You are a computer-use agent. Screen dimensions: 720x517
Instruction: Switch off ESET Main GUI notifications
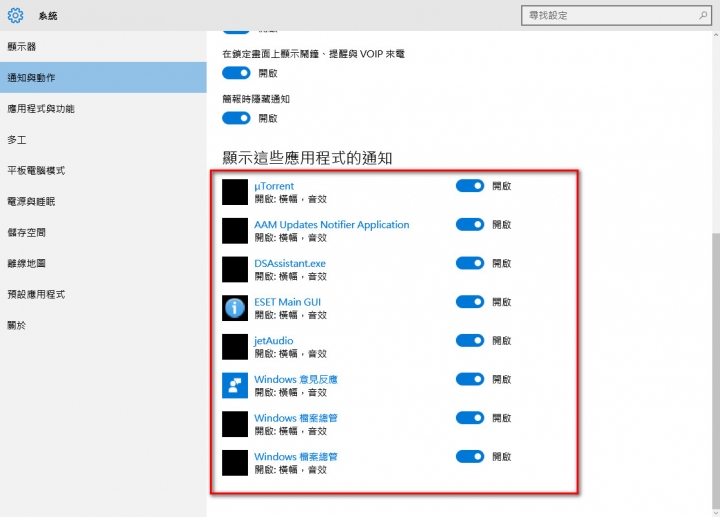coord(470,302)
